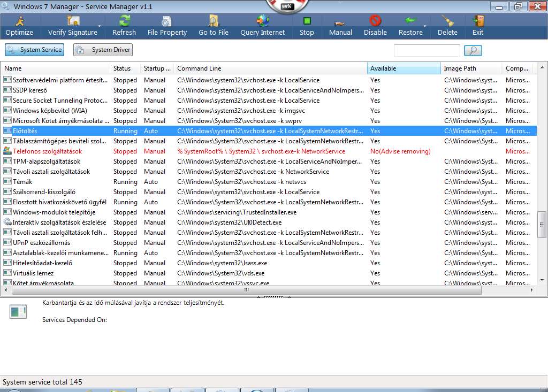Click the horizontal scrollbar thumb
548x392 pixels.
(246, 290)
